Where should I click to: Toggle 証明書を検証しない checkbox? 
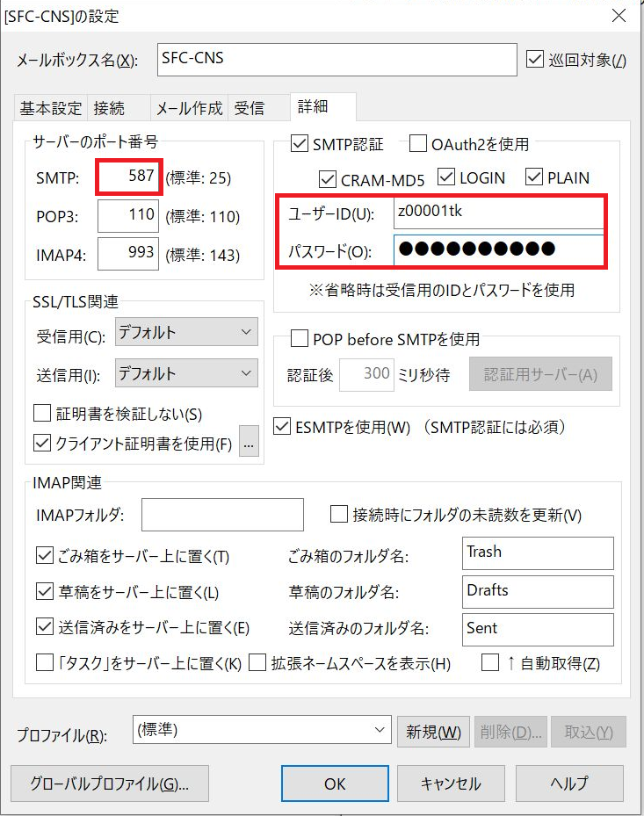pos(42,413)
